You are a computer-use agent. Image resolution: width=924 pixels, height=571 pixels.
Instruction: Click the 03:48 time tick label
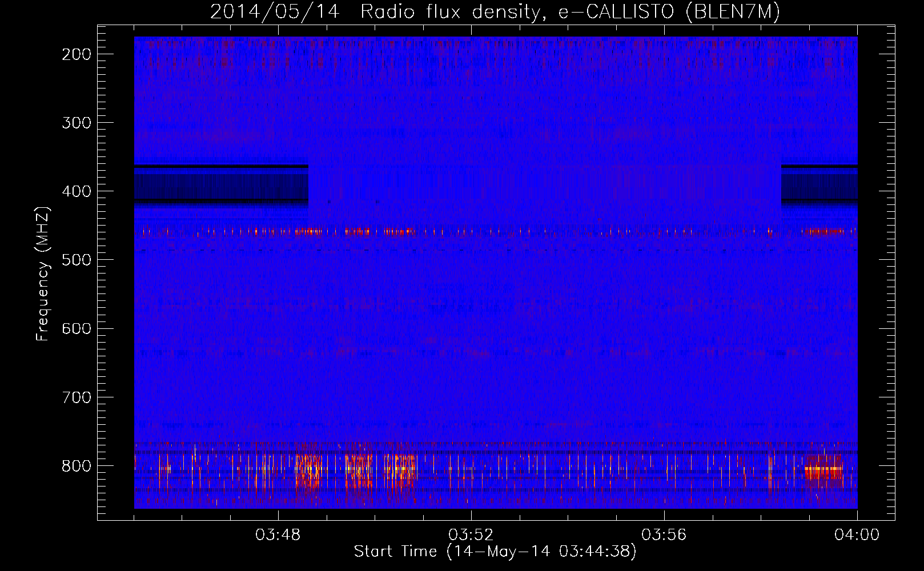click(278, 535)
